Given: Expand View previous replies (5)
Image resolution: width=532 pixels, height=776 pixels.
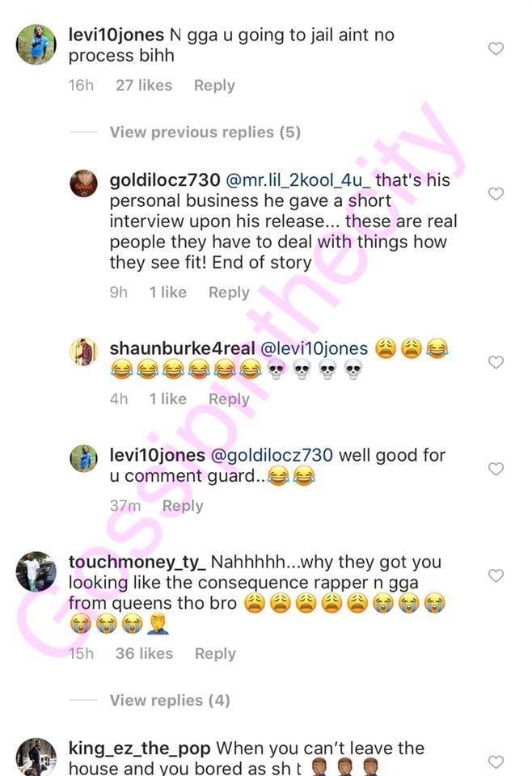Looking at the screenshot, I should tap(205, 132).
